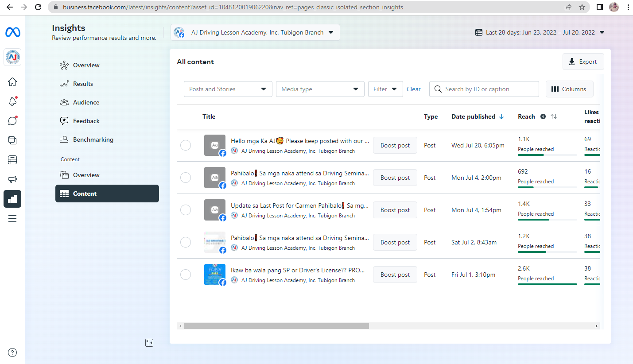
Task: Reload the page in browser
Action: [x=38, y=7]
